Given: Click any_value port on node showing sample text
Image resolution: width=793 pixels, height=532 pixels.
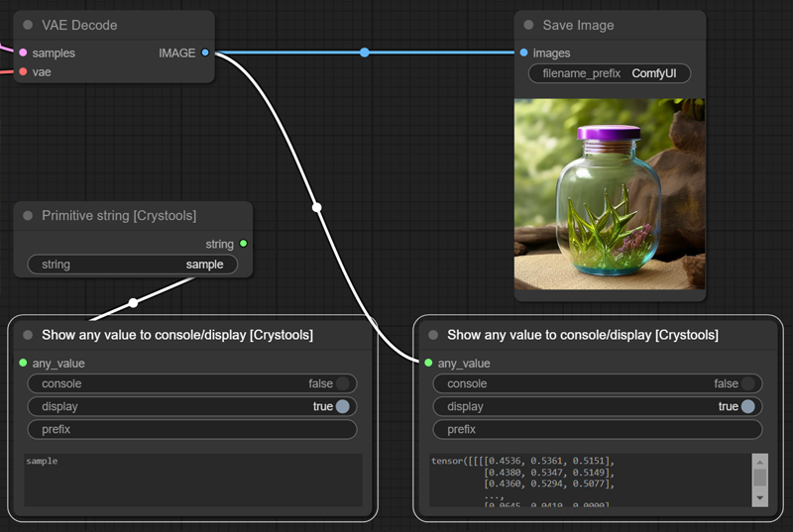Looking at the screenshot, I should pos(23,364).
